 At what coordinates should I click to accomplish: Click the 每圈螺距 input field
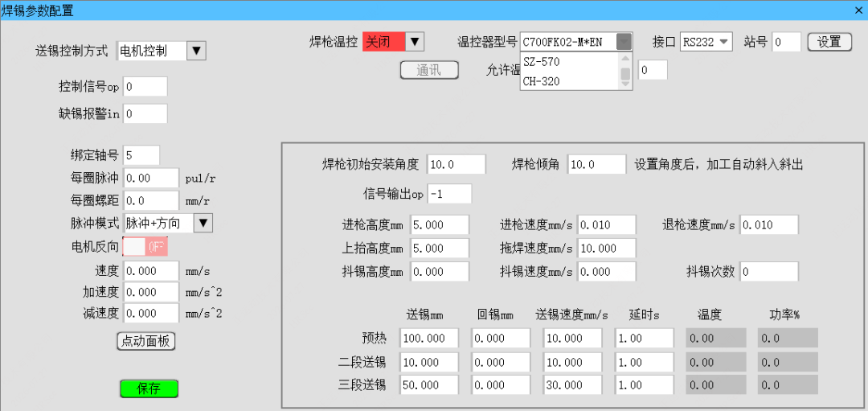(151, 200)
